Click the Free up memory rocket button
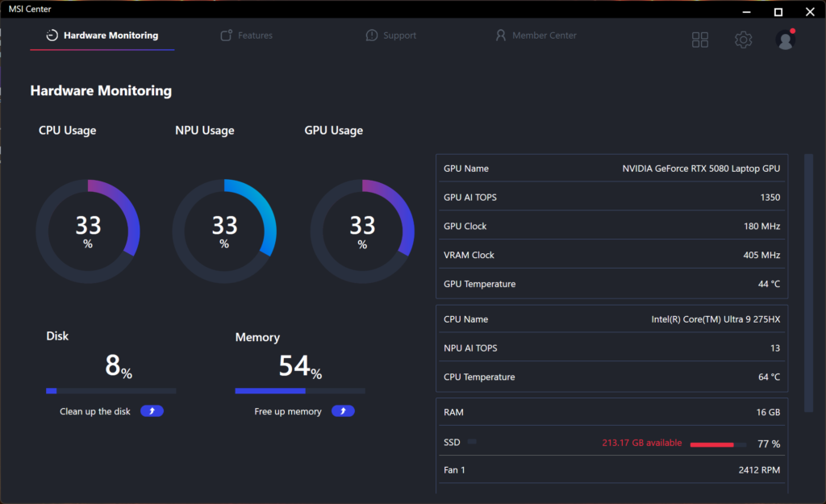 [343, 411]
